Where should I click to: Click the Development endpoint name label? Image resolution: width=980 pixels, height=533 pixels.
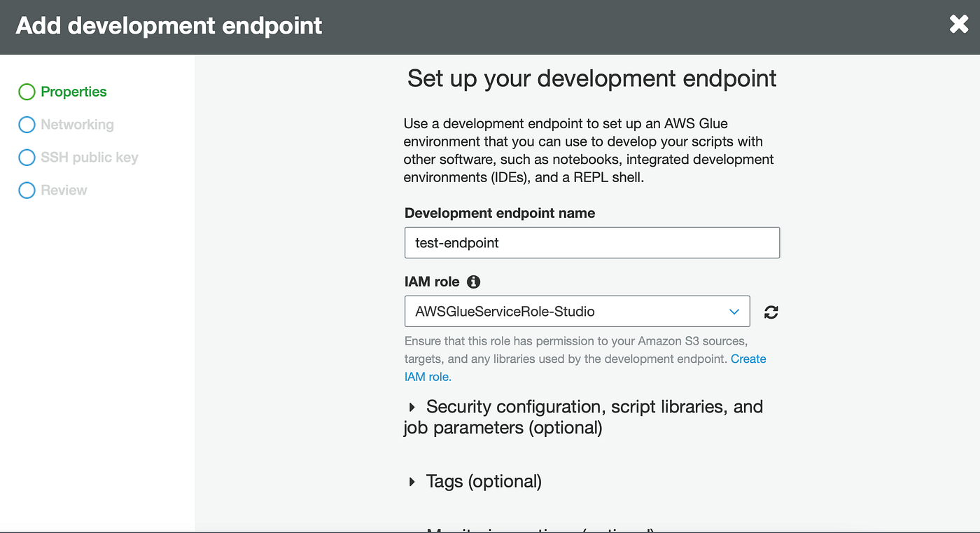(500, 213)
